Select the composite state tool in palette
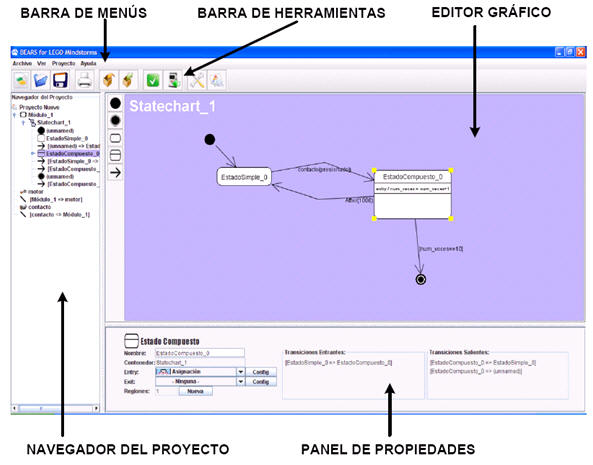 (115, 155)
